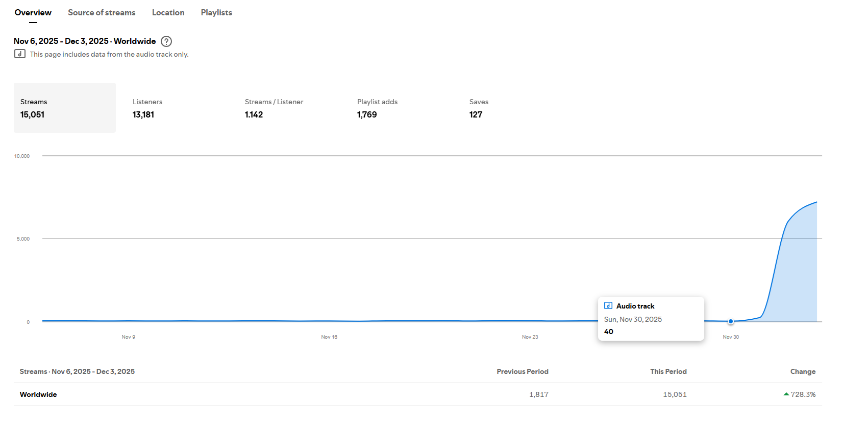Image resolution: width=868 pixels, height=425 pixels.
Task: Switch to the Source of streams tab
Action: point(102,13)
